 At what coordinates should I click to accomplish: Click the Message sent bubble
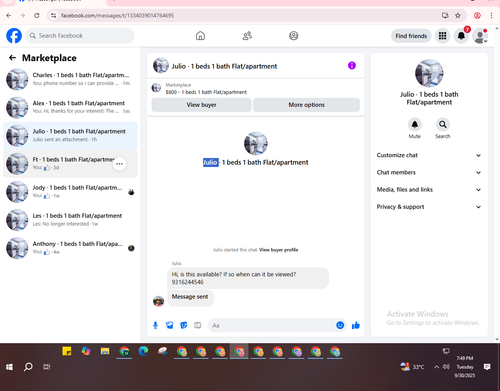190,297
